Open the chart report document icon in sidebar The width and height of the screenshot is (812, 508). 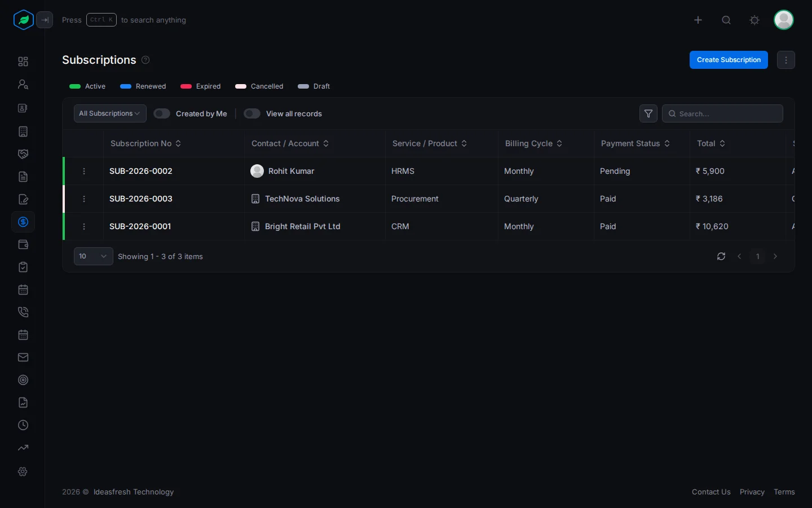[23, 402]
